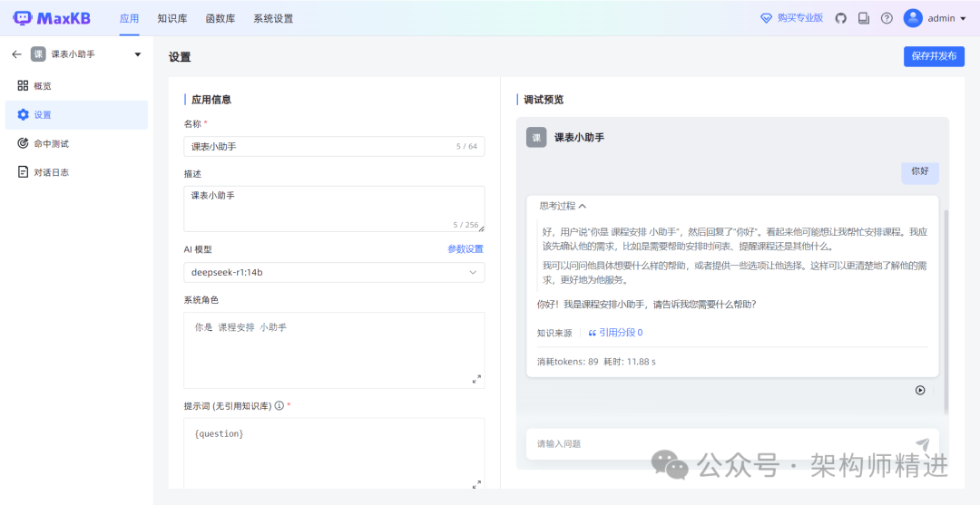This screenshot has width=980, height=505.
Task: Go back using the left arrow
Action: (17, 54)
